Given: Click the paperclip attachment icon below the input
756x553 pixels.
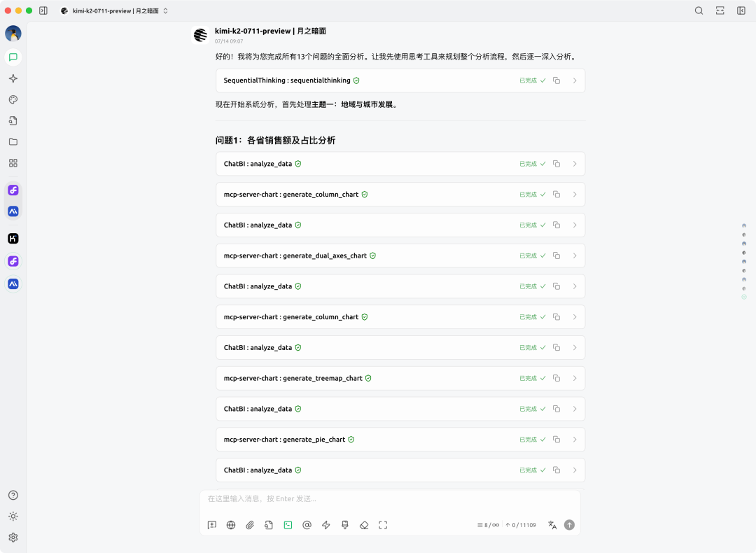Looking at the screenshot, I should pyautogui.click(x=250, y=525).
